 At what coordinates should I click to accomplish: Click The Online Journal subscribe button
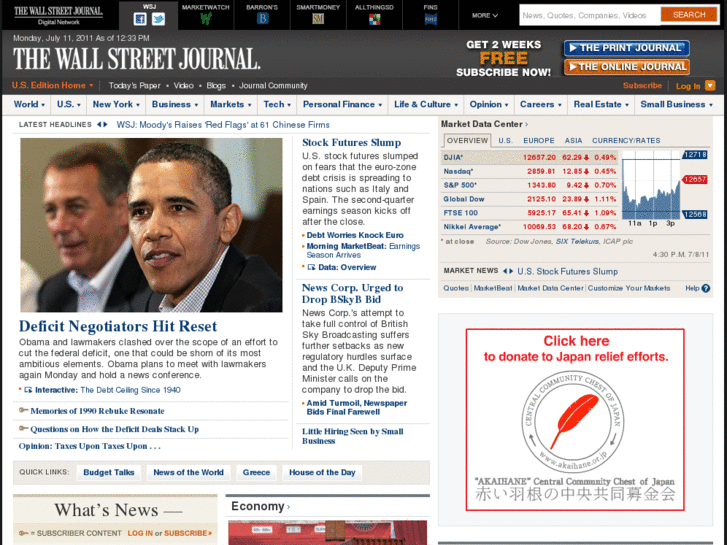626,67
